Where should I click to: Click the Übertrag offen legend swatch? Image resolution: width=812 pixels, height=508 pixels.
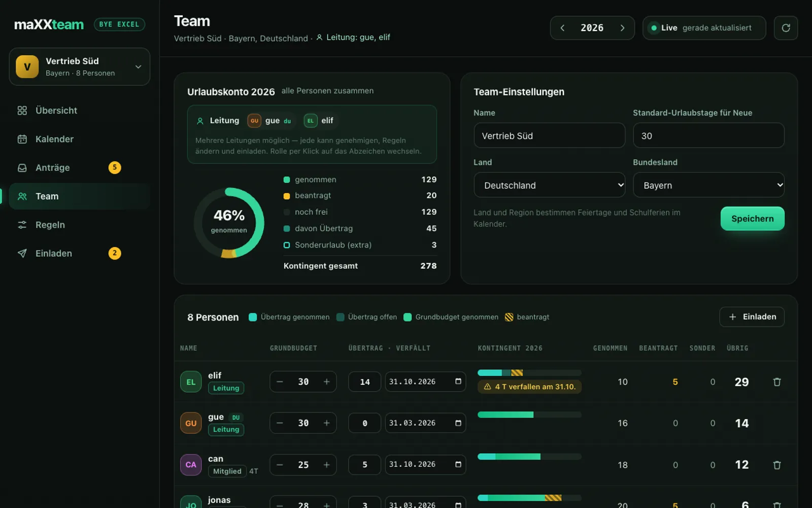[341, 317]
